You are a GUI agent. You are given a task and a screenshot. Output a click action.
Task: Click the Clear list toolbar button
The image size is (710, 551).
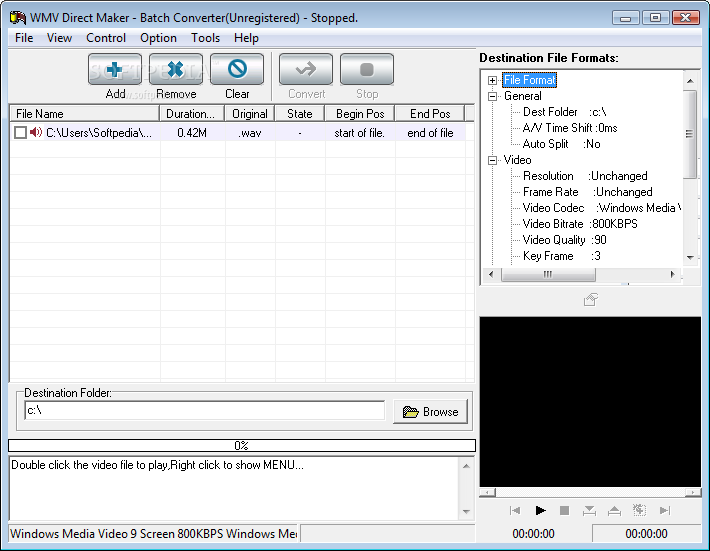(x=237, y=69)
